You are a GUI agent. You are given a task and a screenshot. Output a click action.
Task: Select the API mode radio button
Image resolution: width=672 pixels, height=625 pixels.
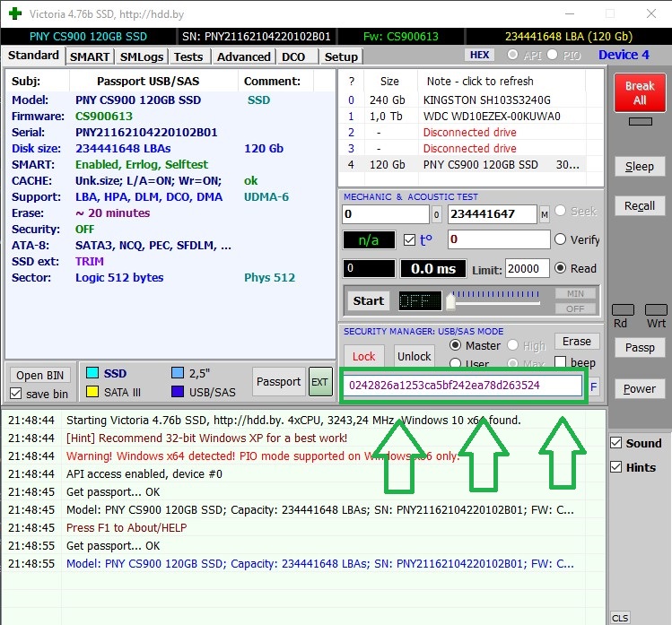[512, 55]
